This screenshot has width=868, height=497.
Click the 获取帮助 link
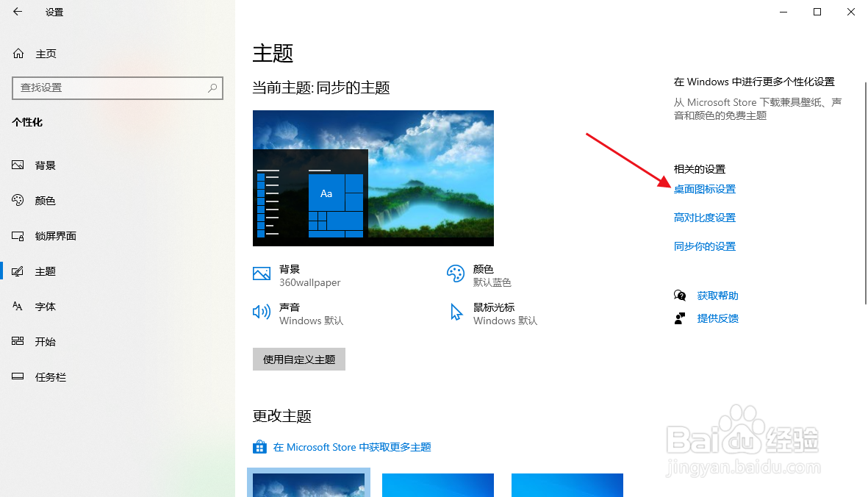click(718, 296)
